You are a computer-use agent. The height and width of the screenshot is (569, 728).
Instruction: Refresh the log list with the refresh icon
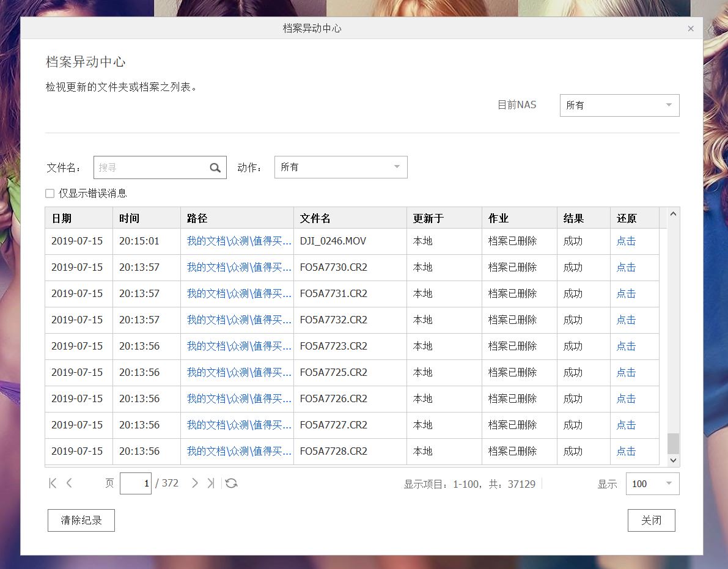[x=231, y=483]
